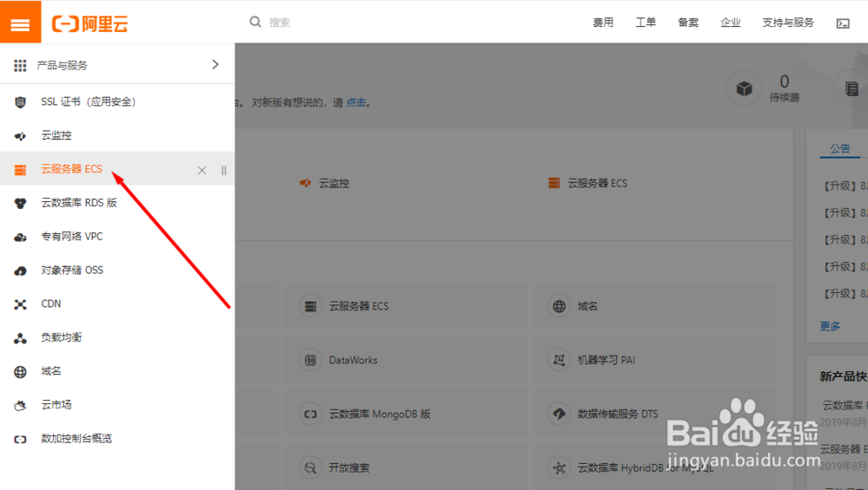Click the 开放搜索 card icon
The height and width of the screenshot is (490, 868).
pos(311,467)
